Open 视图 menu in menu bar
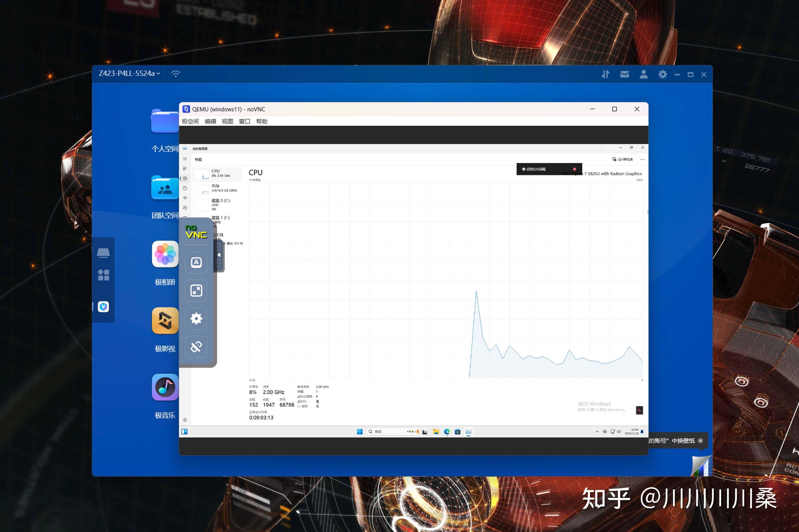799x532 pixels. pyautogui.click(x=227, y=121)
